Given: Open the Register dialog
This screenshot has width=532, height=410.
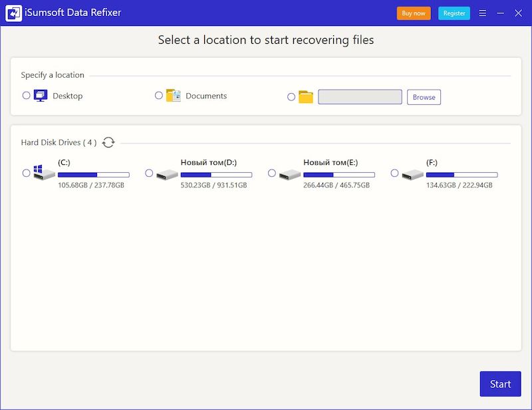Looking at the screenshot, I should pos(454,13).
